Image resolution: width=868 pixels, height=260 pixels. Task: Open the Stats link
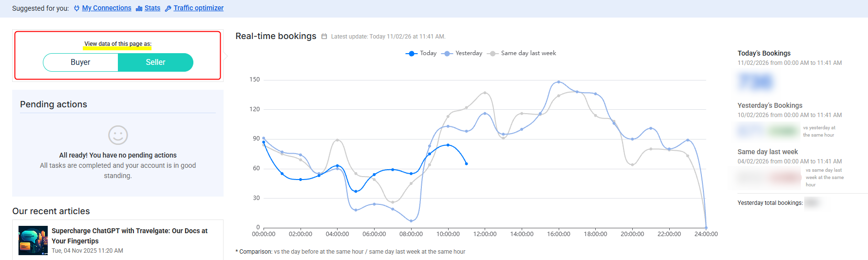pyautogui.click(x=152, y=8)
